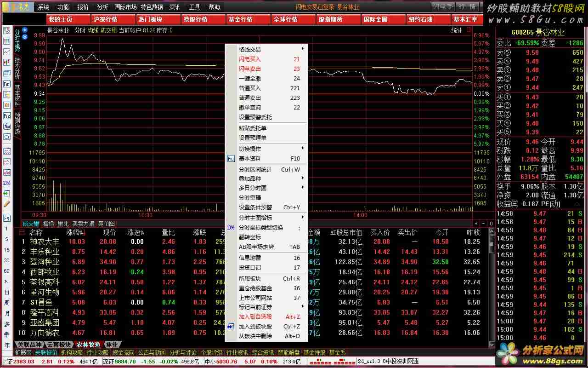Screen dimensions: 588x368
Task: Open the 资金流向 bottom link
Action: pos(124,352)
